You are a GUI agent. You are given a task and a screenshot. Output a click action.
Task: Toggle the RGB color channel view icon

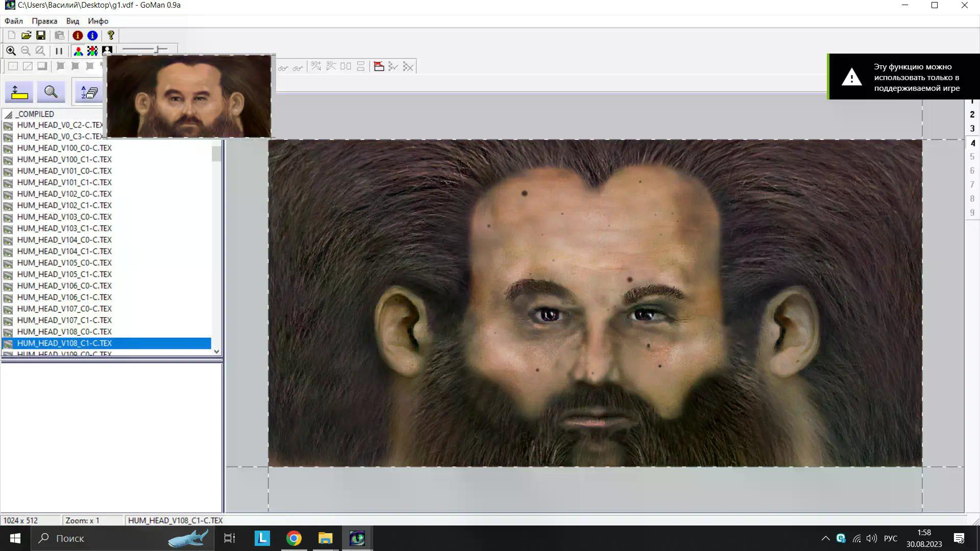[78, 51]
